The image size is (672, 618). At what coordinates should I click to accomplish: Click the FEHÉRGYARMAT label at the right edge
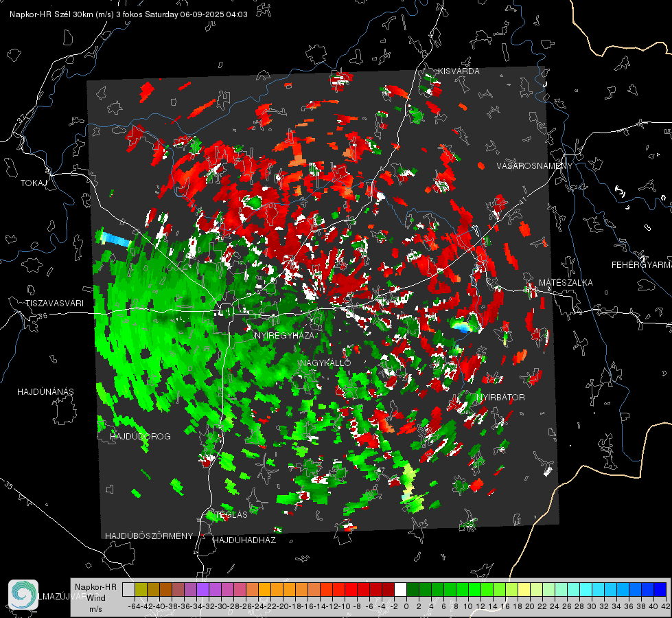coord(641,265)
